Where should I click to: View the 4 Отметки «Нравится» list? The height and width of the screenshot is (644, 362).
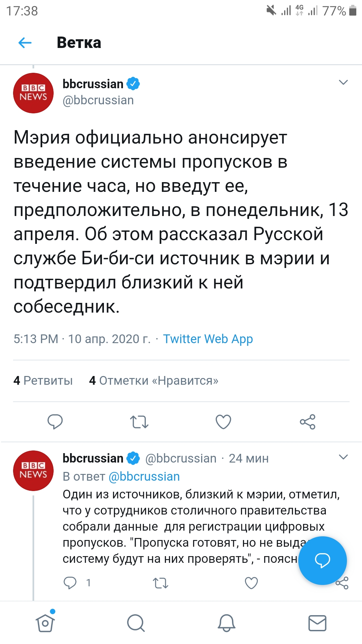154,381
